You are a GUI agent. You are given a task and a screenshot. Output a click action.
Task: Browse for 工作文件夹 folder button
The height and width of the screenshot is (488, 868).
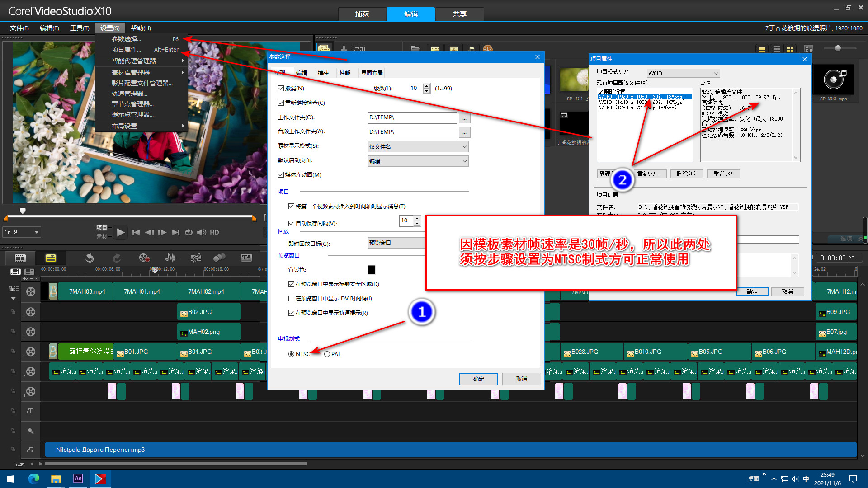click(x=464, y=118)
